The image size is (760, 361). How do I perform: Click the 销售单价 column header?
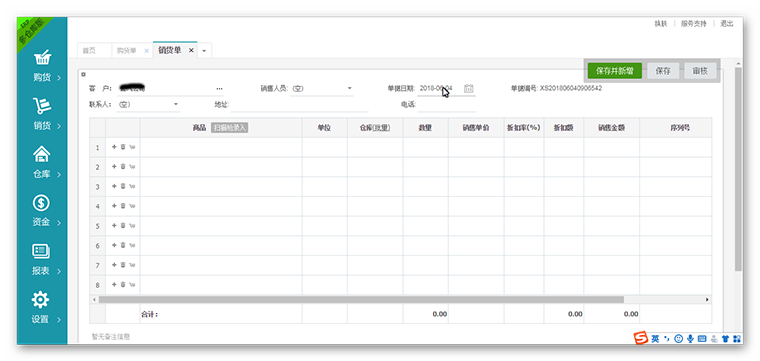pos(475,128)
